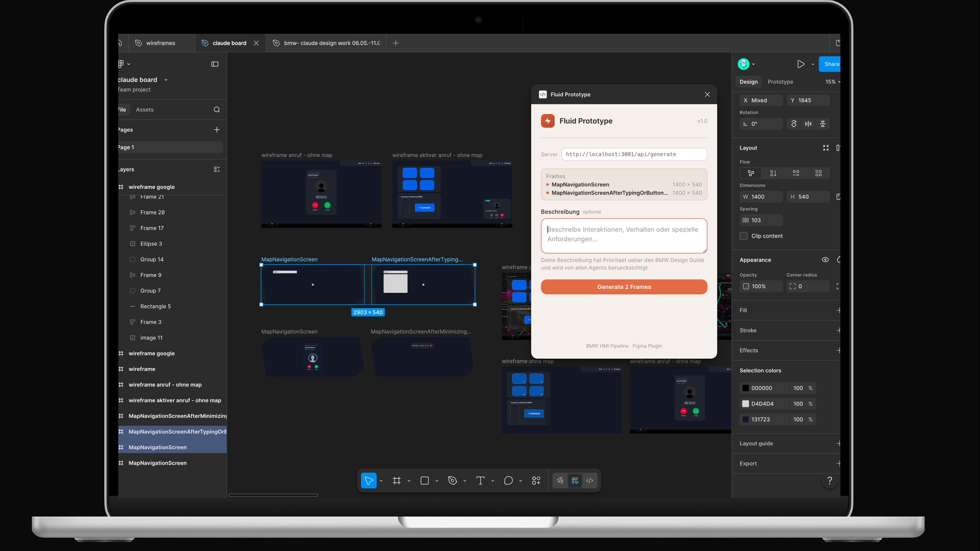Flip horizontal icon in Rotation row
The image size is (980, 551).
[x=808, y=124]
